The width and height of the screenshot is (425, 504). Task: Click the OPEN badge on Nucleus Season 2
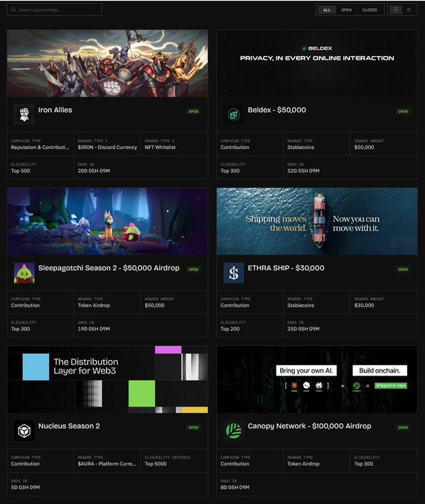click(x=193, y=428)
